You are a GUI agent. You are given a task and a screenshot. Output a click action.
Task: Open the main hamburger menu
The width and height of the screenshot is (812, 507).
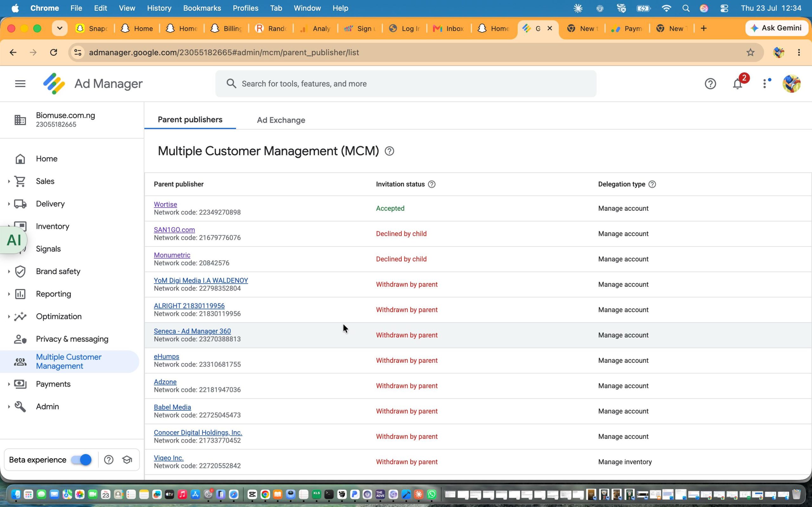click(20, 84)
